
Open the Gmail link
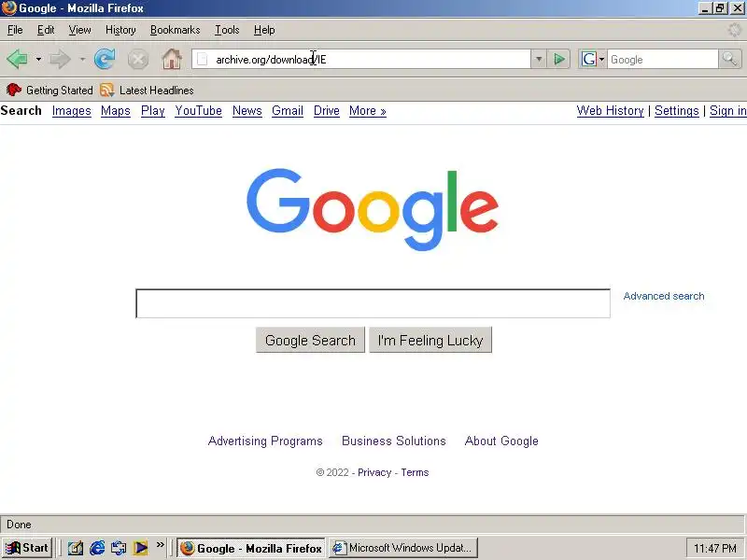pyautogui.click(x=288, y=111)
